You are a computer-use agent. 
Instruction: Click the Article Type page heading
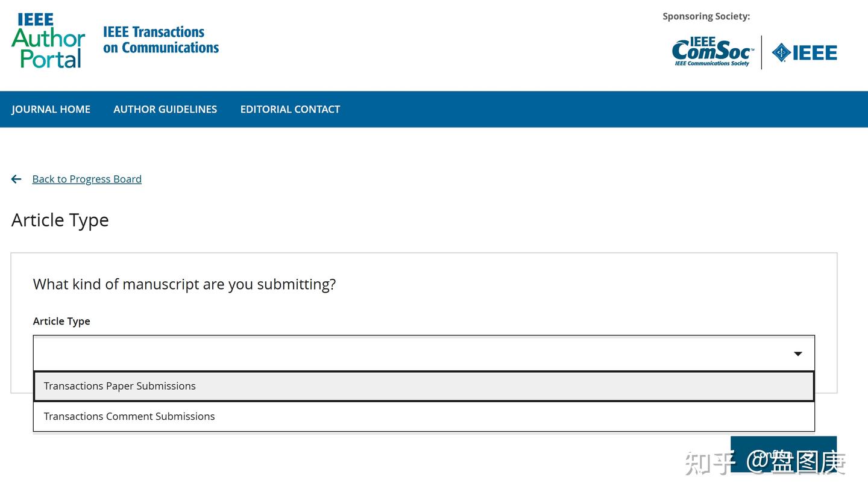coord(60,220)
